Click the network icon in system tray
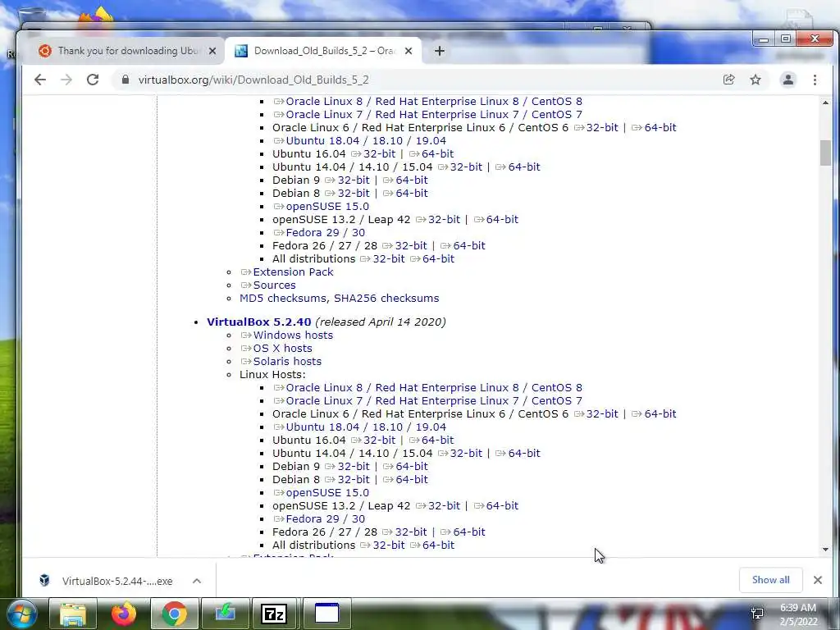The width and height of the screenshot is (840, 630). 757,614
